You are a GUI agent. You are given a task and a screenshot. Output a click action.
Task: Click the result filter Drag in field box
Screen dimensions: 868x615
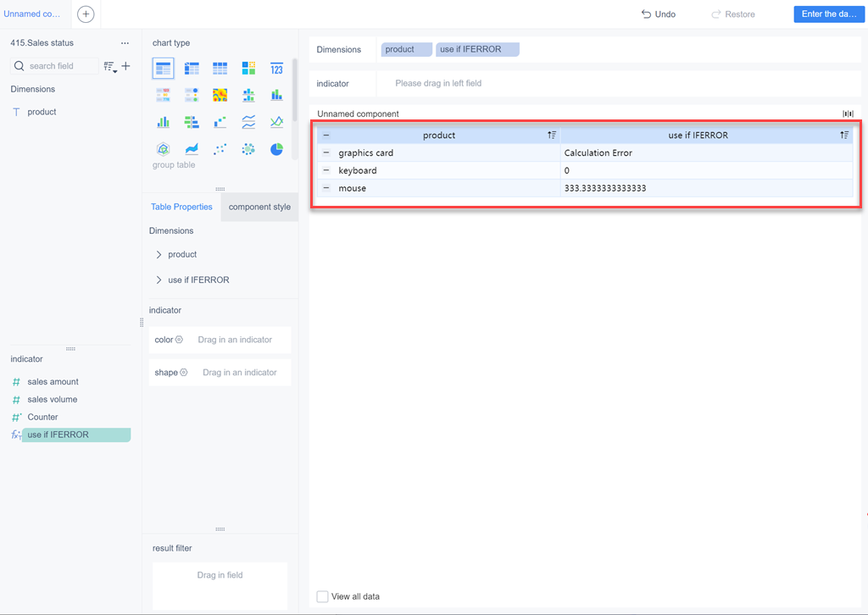point(220,585)
